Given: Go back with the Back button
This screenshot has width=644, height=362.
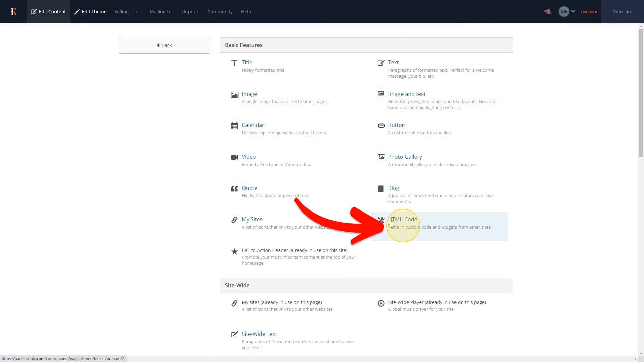Looking at the screenshot, I should pos(164,45).
